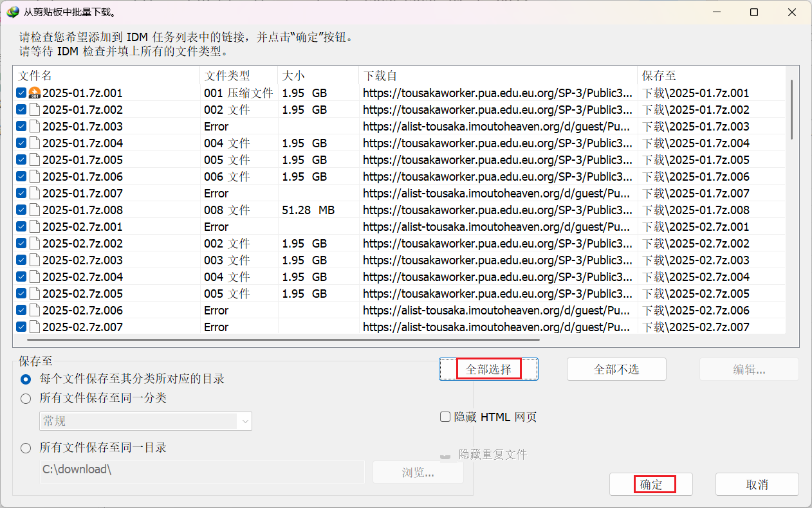Click the file icon of 2025-01.7z.004
Viewport: 812px width, 508px height.
[x=35, y=143]
